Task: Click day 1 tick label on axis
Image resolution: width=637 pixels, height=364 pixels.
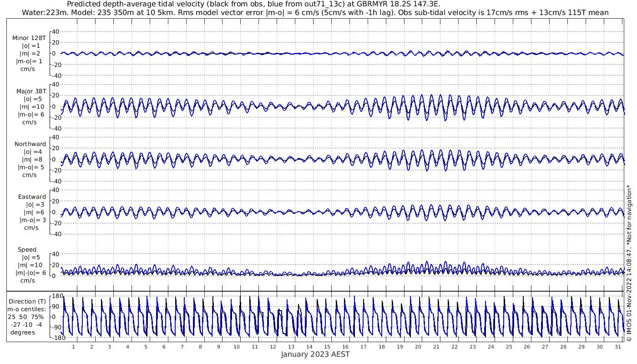Action: tap(73, 347)
